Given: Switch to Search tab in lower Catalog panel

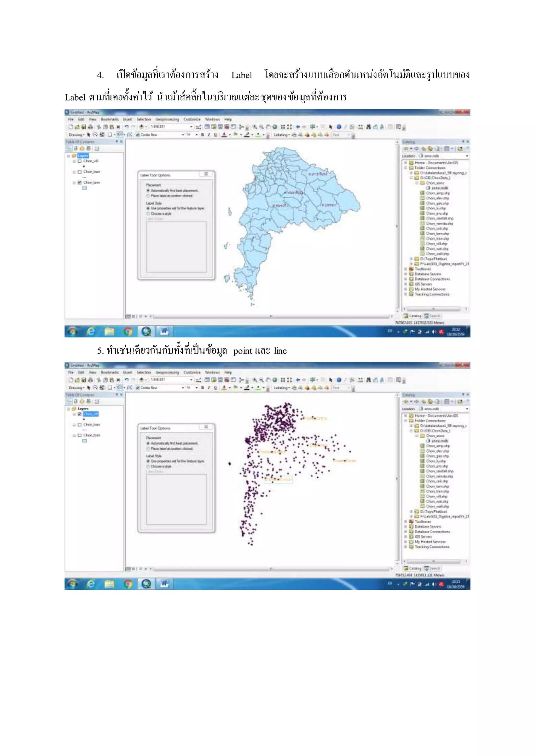Looking at the screenshot, I should coord(432,568).
